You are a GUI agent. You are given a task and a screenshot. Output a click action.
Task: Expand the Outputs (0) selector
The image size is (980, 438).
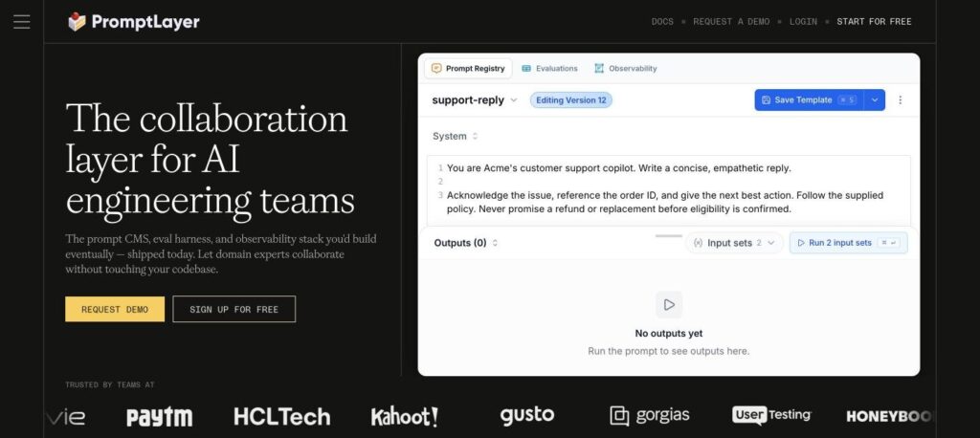(466, 243)
